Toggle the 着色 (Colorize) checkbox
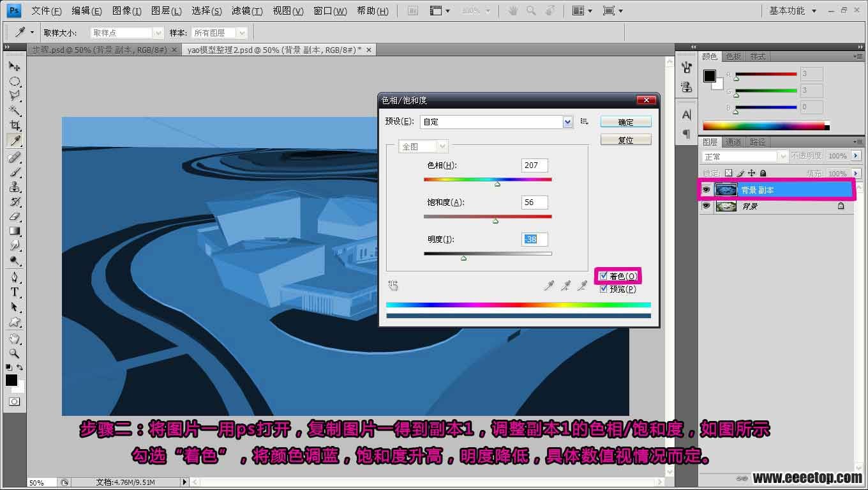This screenshot has height=490, width=868. click(604, 276)
